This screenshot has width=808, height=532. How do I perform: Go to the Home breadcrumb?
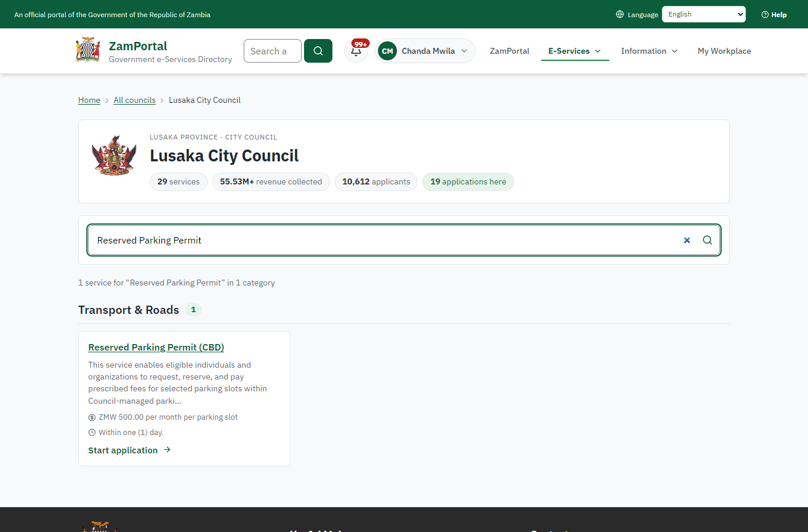[x=89, y=100]
